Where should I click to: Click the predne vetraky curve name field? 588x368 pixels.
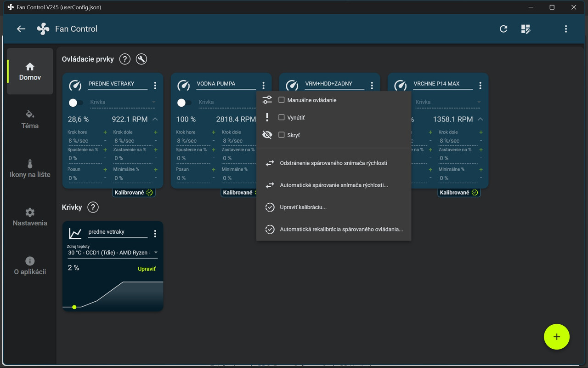pos(118,232)
